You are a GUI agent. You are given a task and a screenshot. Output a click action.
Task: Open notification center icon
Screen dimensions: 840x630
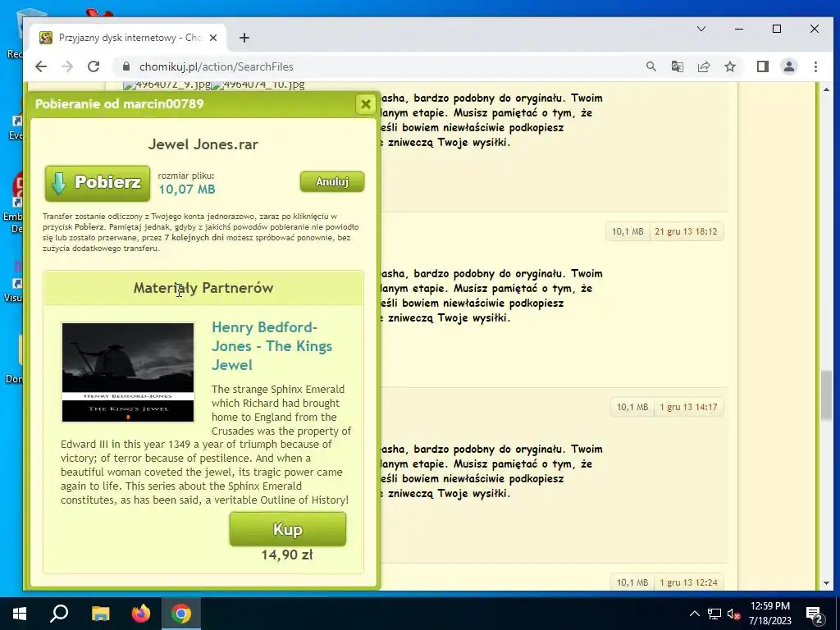[815, 615]
